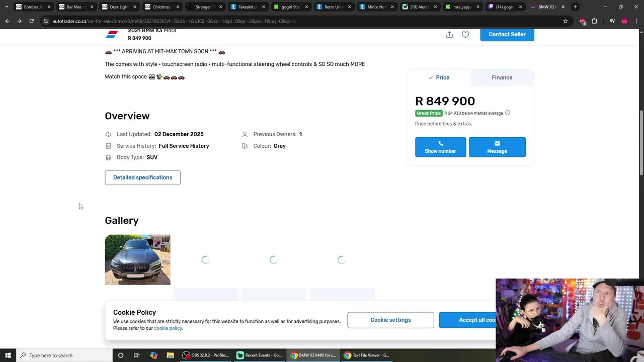Open Cortana circle icon in taskbar
This screenshot has width=644, height=362.
[x=120, y=355]
